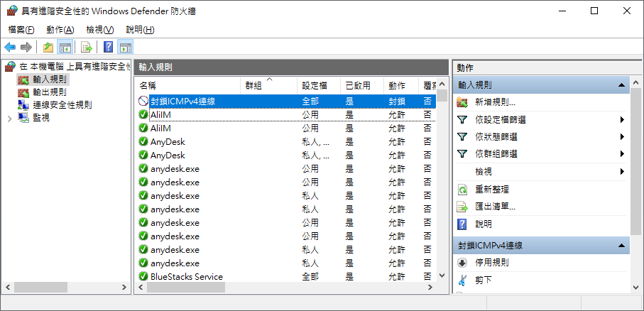Open the 動作 menu

click(60, 30)
